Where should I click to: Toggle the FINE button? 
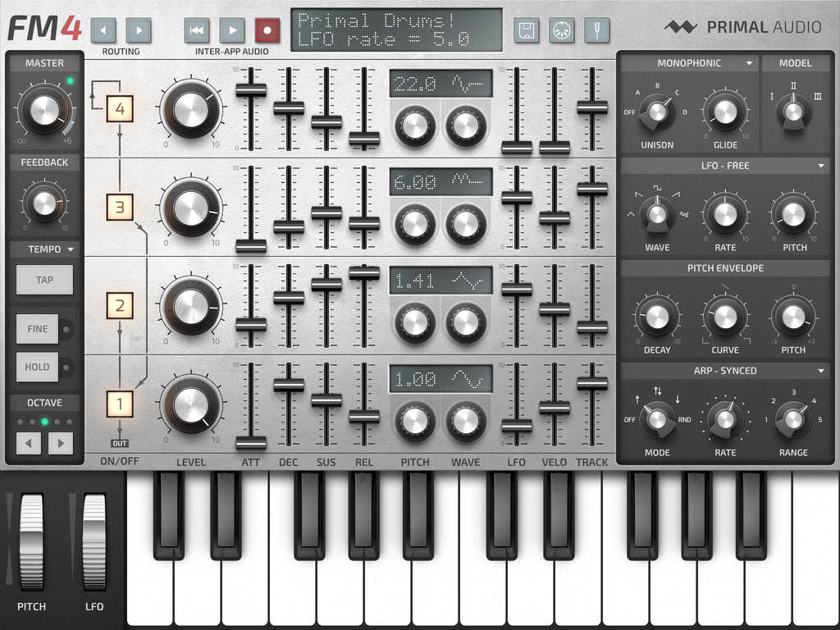pyautogui.click(x=38, y=329)
